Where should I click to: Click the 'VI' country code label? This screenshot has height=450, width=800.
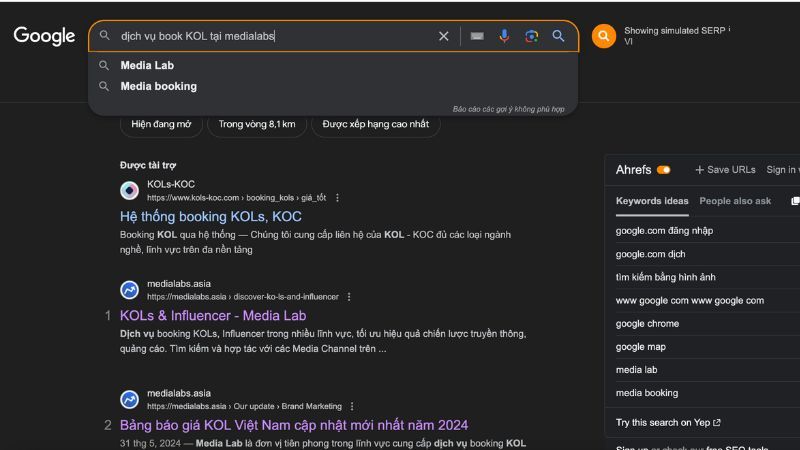[628, 42]
